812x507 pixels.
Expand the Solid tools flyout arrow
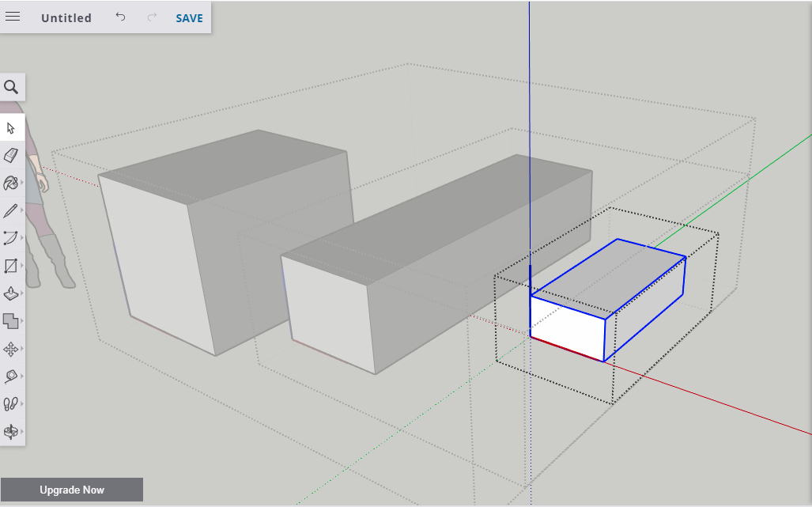click(x=22, y=321)
